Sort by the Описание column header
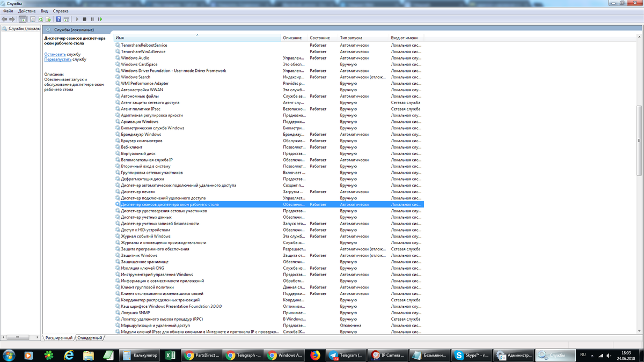Image resolution: width=644 pixels, height=362 pixels. click(295, 38)
